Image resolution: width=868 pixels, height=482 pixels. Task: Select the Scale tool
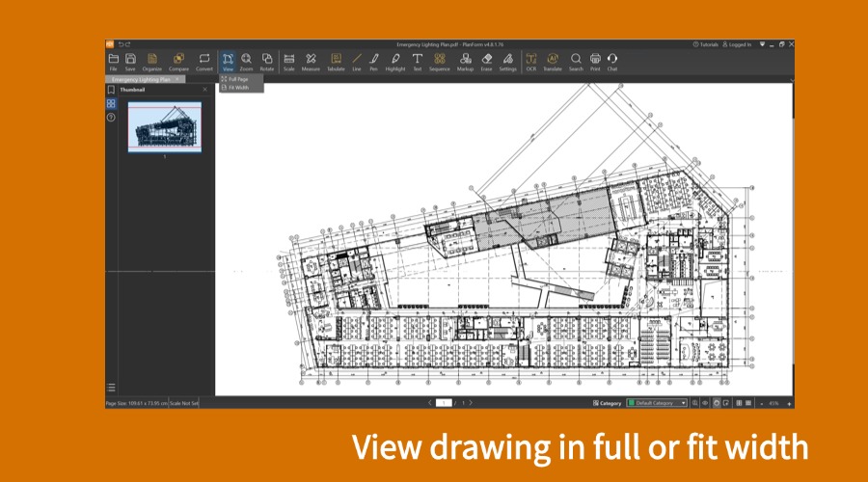[289, 62]
